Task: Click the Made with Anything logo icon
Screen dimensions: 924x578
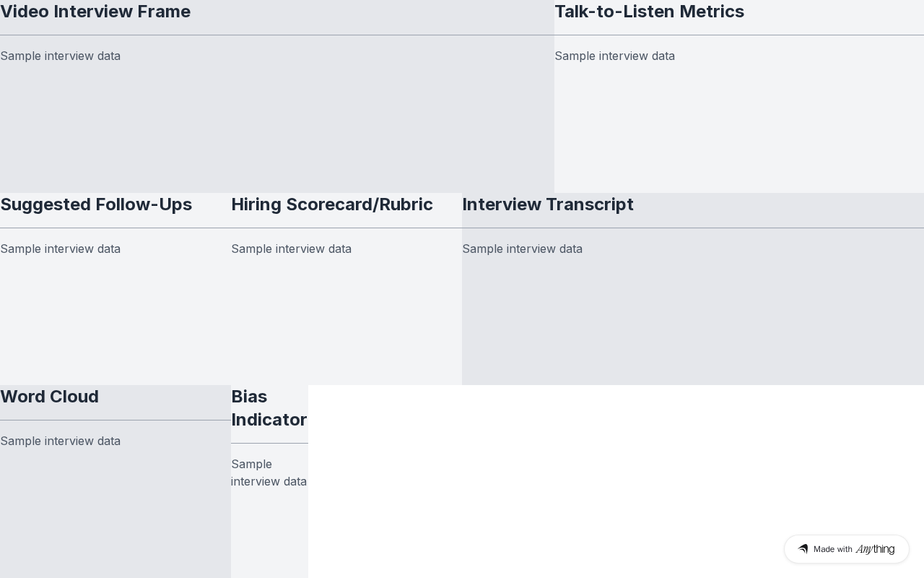Action: (x=803, y=549)
